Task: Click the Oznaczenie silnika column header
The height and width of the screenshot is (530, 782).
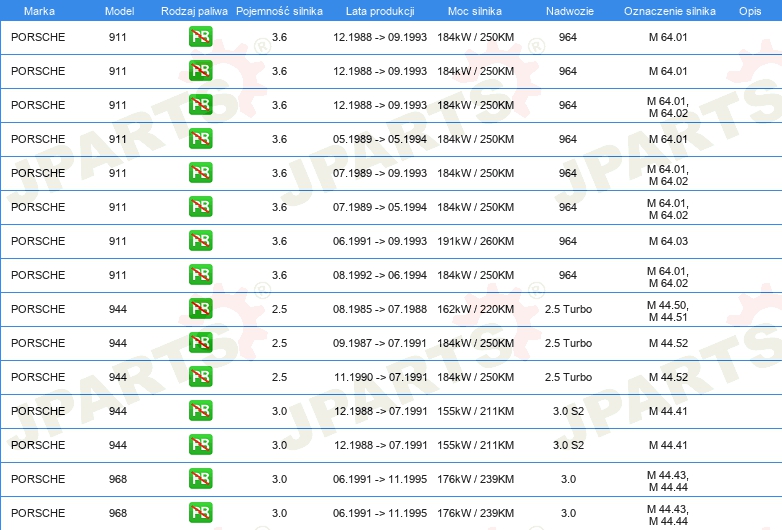Action: click(669, 11)
